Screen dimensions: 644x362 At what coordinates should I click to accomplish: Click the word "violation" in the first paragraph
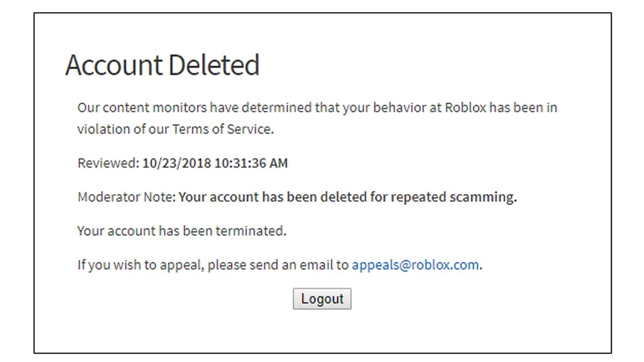tap(103, 129)
